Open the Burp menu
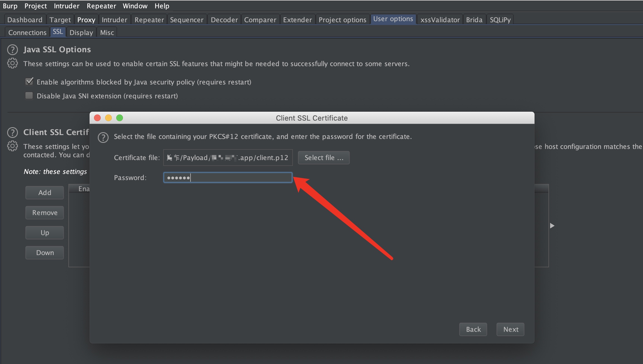This screenshot has width=643, height=364. tap(10, 6)
